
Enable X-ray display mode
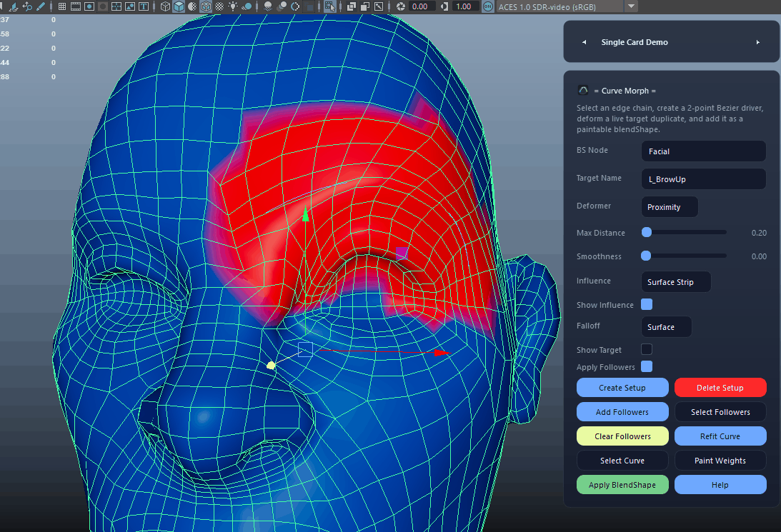click(x=351, y=6)
